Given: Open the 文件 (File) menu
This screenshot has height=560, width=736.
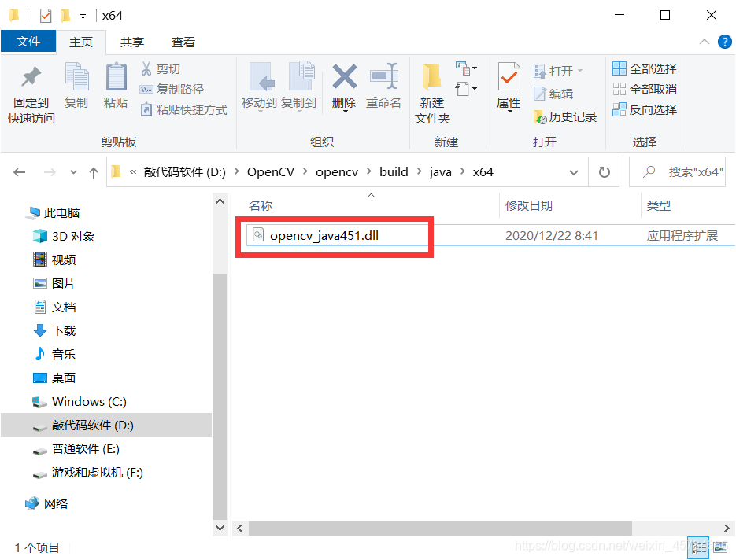Looking at the screenshot, I should 28,42.
